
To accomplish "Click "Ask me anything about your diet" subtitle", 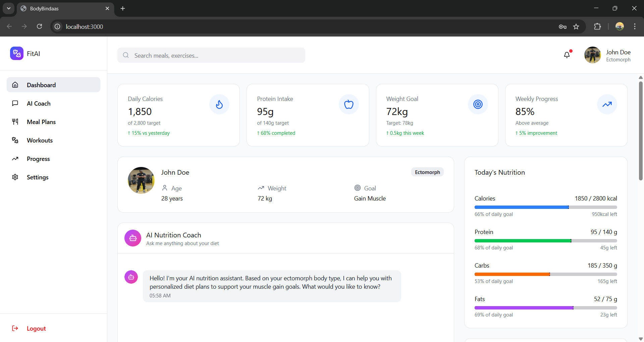I will coord(182,243).
